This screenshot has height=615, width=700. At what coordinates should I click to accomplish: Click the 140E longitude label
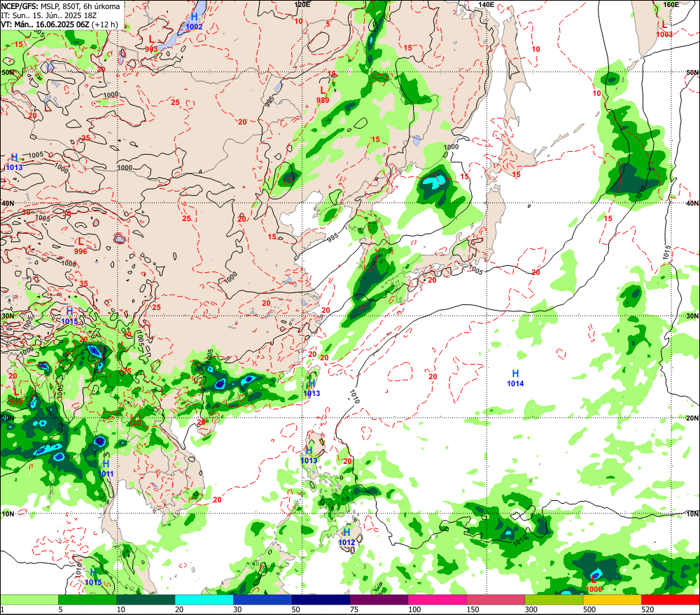(486, 4)
